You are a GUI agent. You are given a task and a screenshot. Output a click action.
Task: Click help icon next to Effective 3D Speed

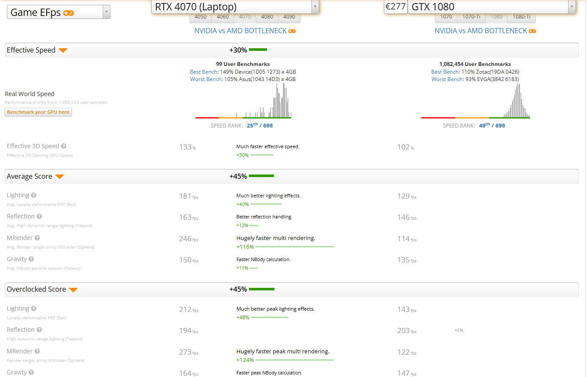(x=64, y=146)
